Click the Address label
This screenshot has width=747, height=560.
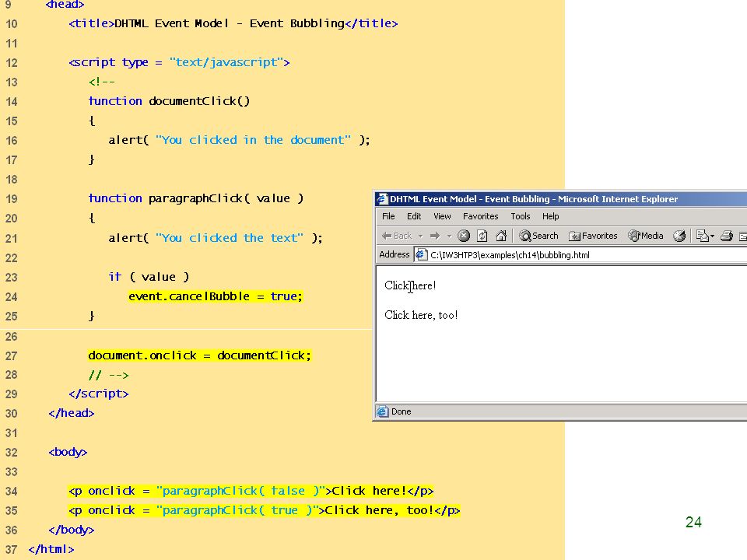click(x=394, y=254)
